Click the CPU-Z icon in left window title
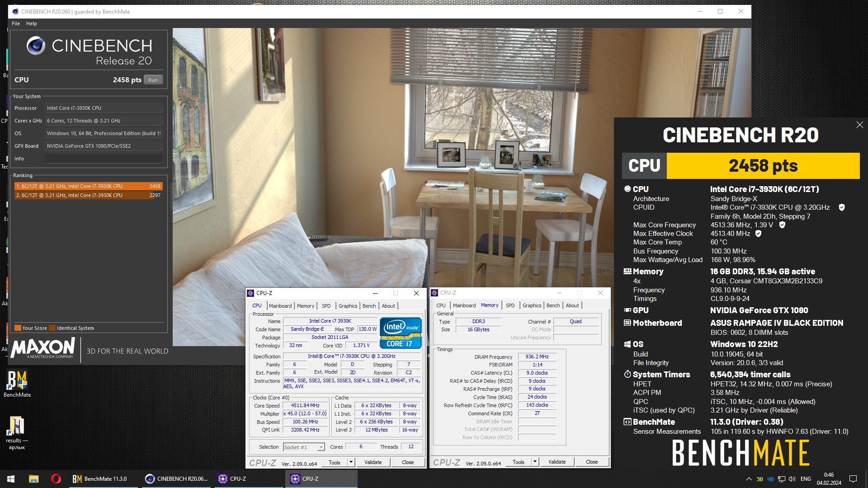The image size is (868, 488). (x=251, y=293)
